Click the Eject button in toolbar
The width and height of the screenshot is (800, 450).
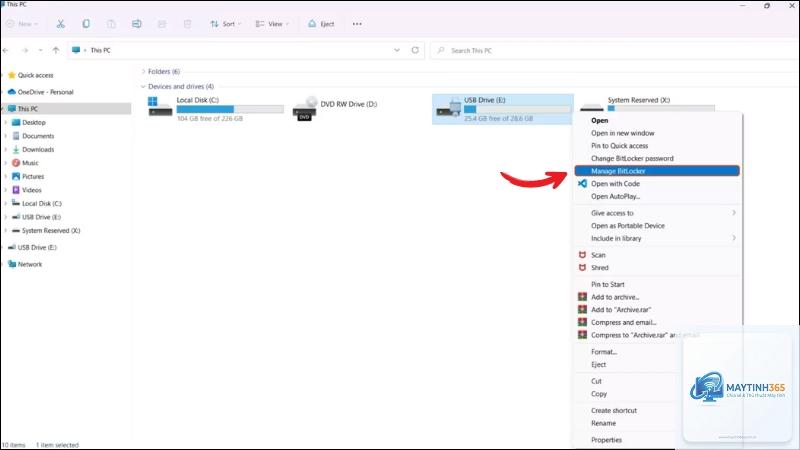coord(321,24)
